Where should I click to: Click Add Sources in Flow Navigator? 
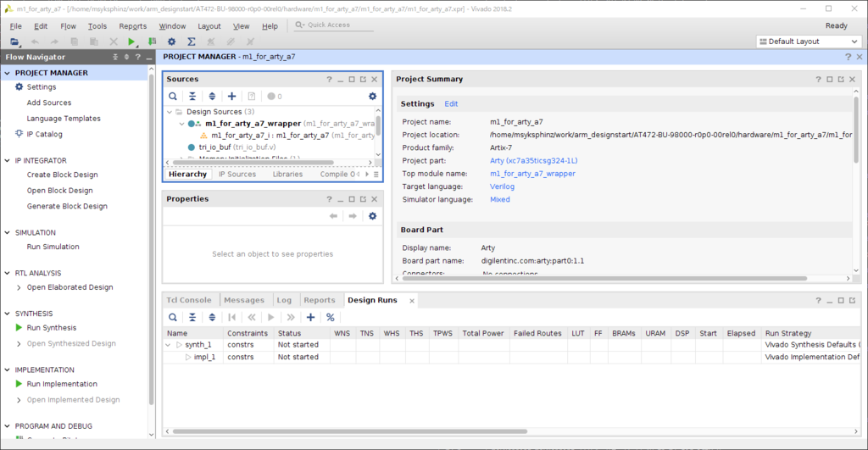tap(49, 103)
